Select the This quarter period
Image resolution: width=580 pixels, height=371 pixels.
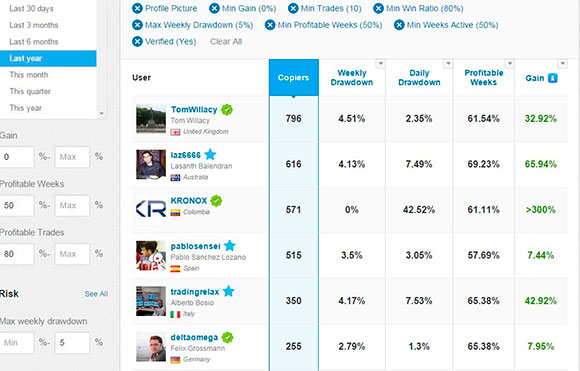[x=30, y=91]
